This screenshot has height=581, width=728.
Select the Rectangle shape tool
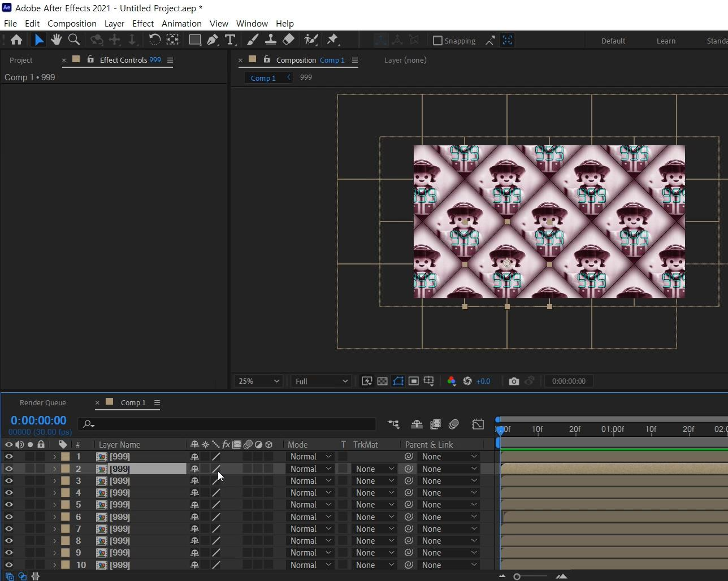(x=195, y=40)
